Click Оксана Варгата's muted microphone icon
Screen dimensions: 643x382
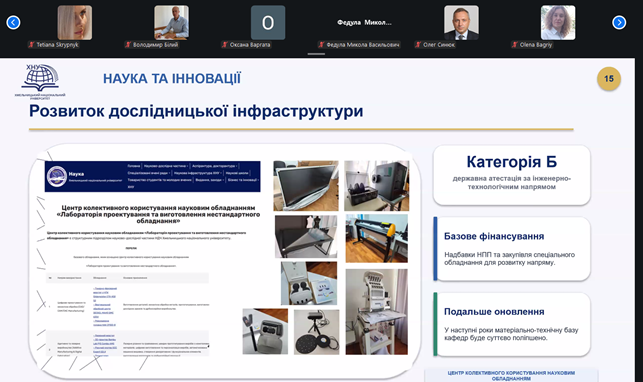[225, 45]
